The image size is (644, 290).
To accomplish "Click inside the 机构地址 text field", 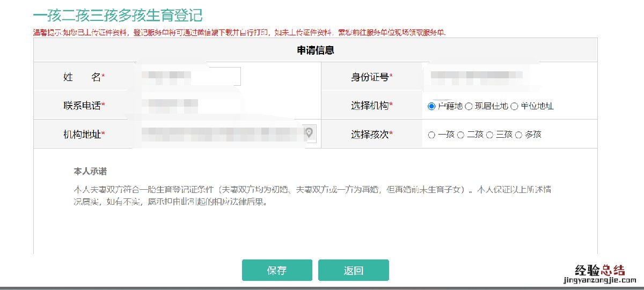I will tap(220, 134).
